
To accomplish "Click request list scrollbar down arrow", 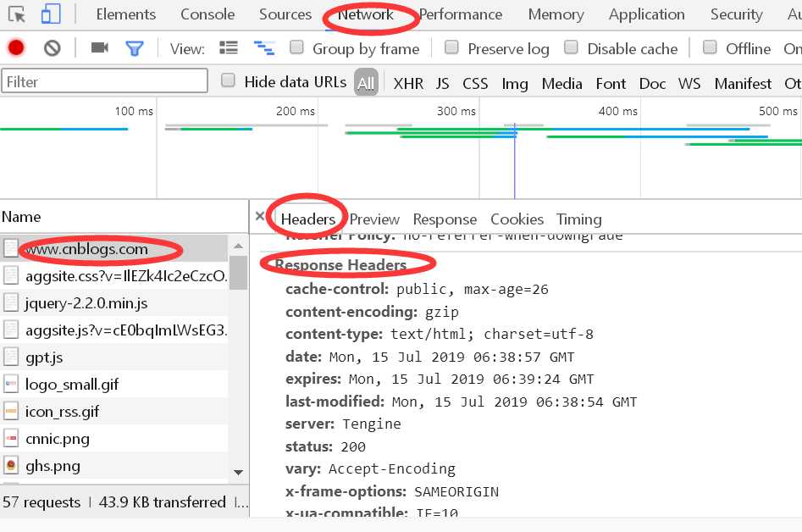I will point(238,472).
